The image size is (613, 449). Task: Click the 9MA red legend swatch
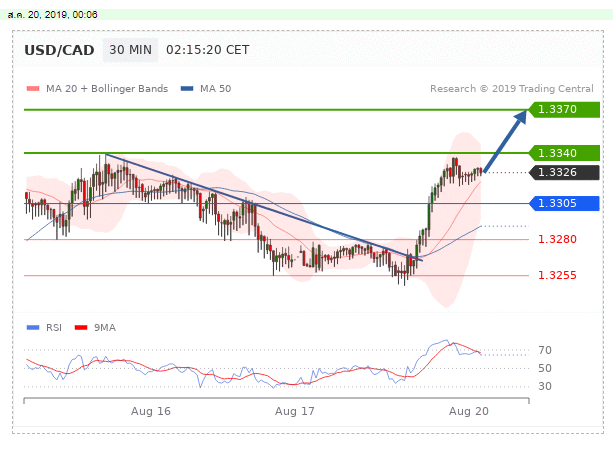pos(81,327)
